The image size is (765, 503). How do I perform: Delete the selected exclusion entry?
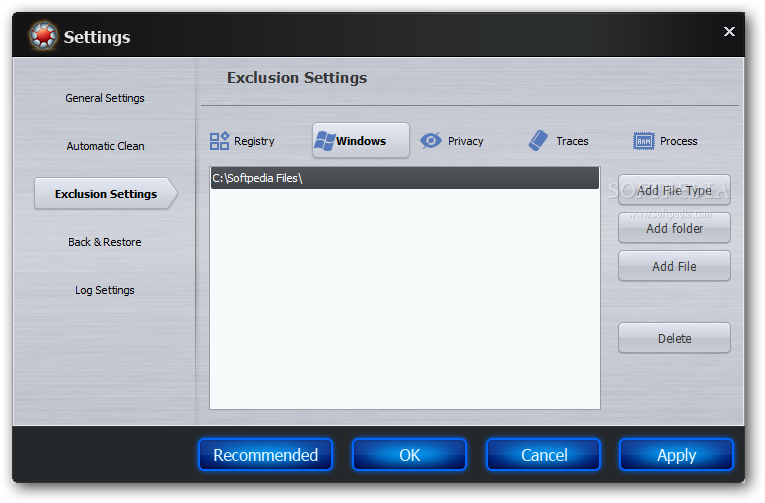click(x=674, y=338)
